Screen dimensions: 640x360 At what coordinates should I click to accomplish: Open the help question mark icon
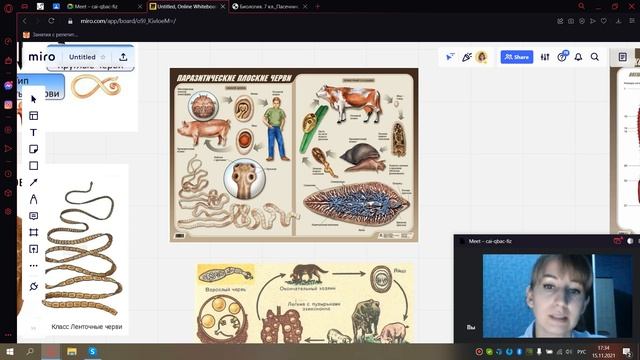(x=562, y=57)
